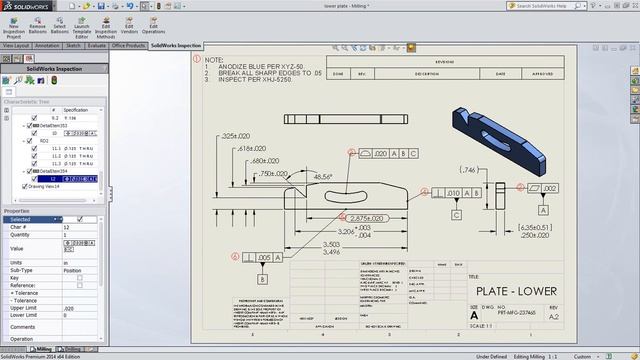
Task: Open Edit Operations tool
Action: point(153,26)
